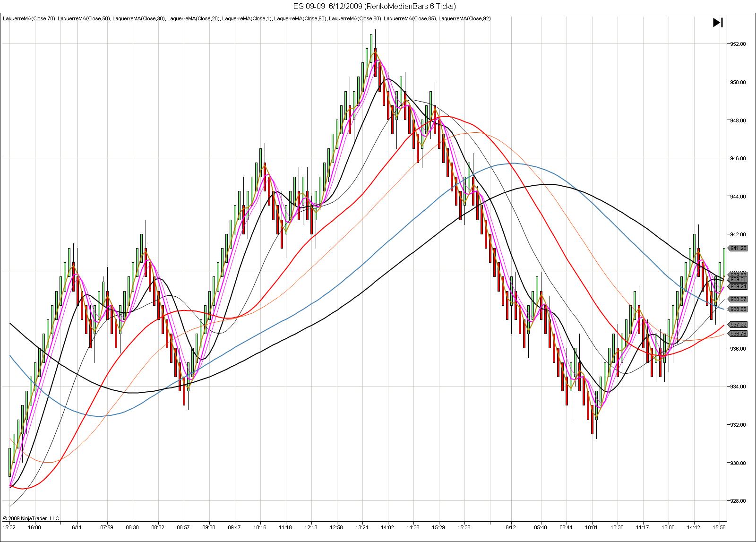The image size is (756, 542).
Task: Click the "15:58" time axis label
Action: pyautogui.click(x=719, y=527)
